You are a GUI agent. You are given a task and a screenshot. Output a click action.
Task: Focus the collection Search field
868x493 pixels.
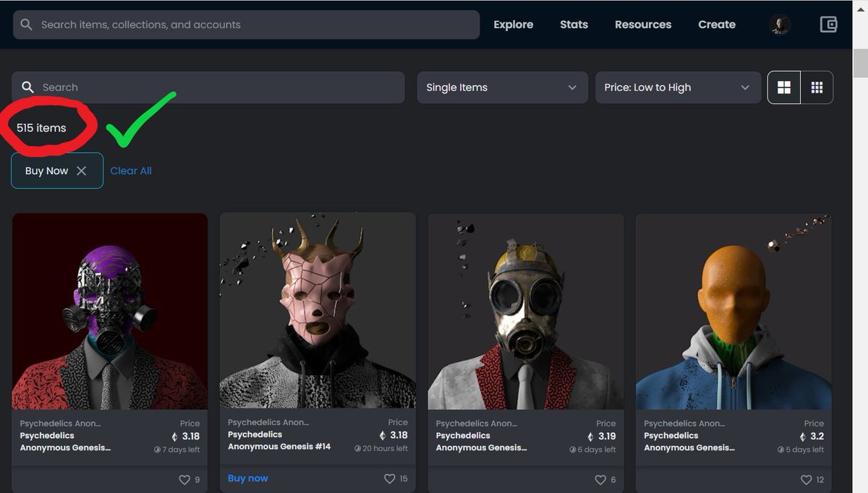point(208,87)
